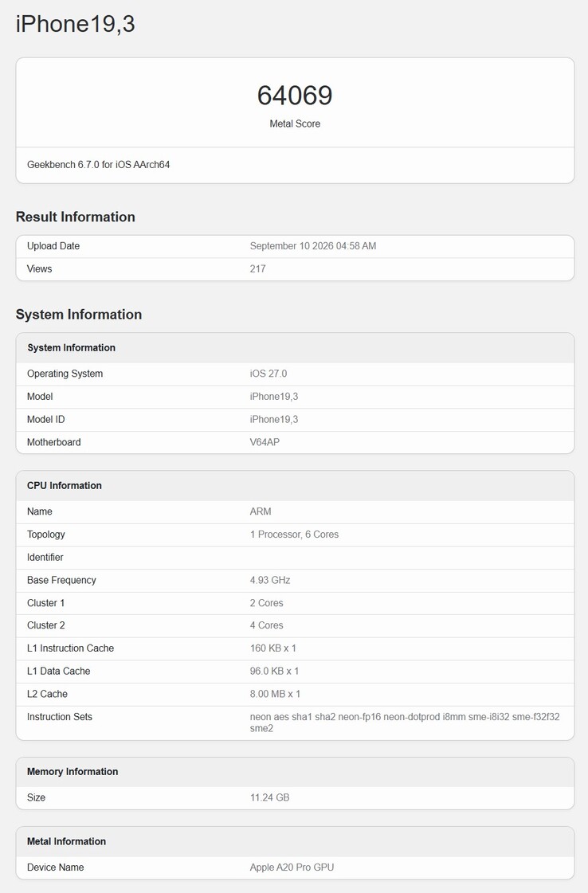Click the Upload Date label
The height and width of the screenshot is (893, 588).
[53, 246]
